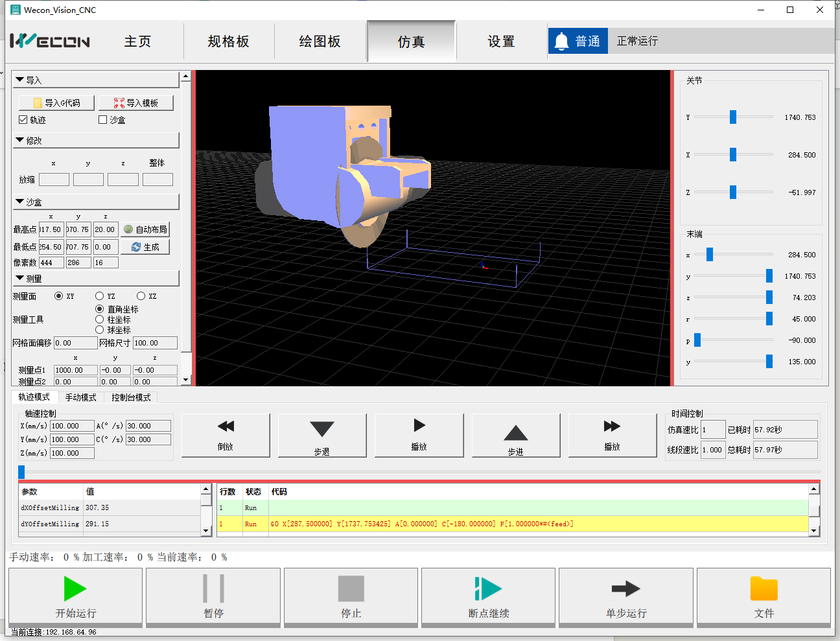Collapse the 测量 measurement section
This screenshot has height=641, width=840.
tap(20, 278)
